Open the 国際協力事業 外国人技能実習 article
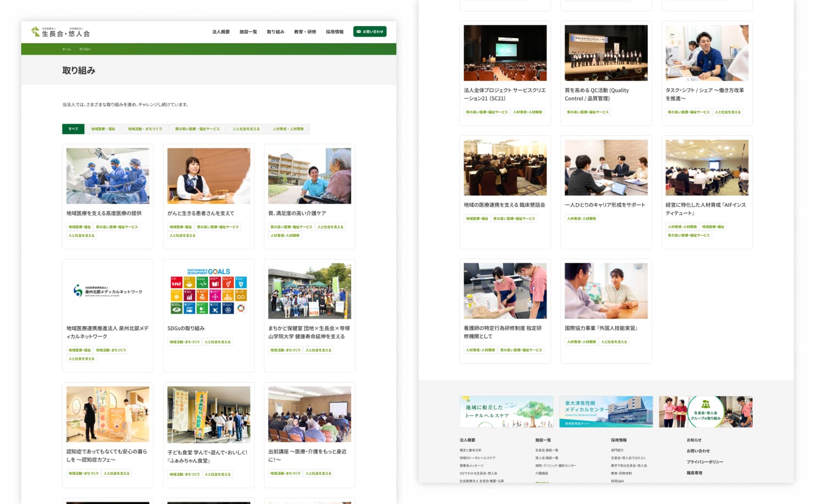This screenshot has width=815, height=504. click(x=601, y=328)
